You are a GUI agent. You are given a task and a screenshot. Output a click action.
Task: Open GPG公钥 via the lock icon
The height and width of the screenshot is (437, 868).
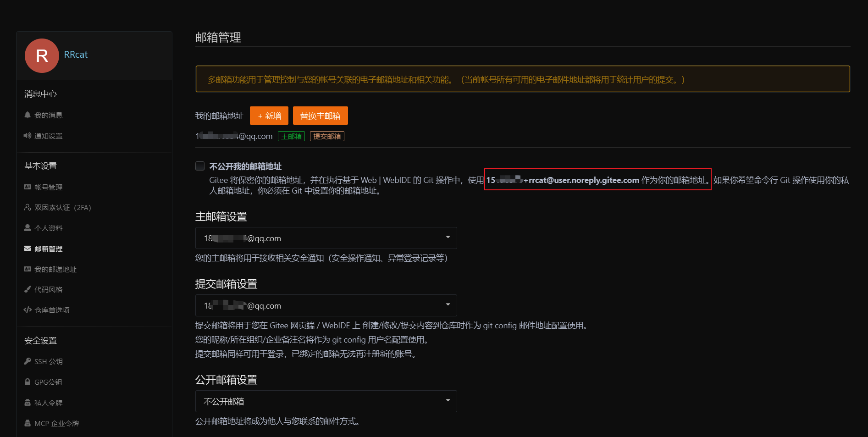(x=28, y=382)
